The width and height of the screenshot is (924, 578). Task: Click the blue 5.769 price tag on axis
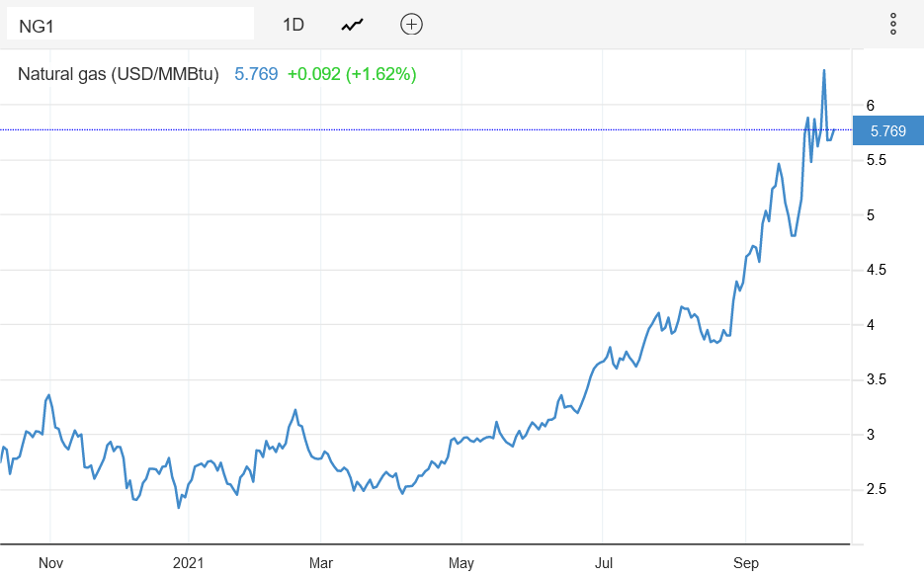(x=887, y=130)
